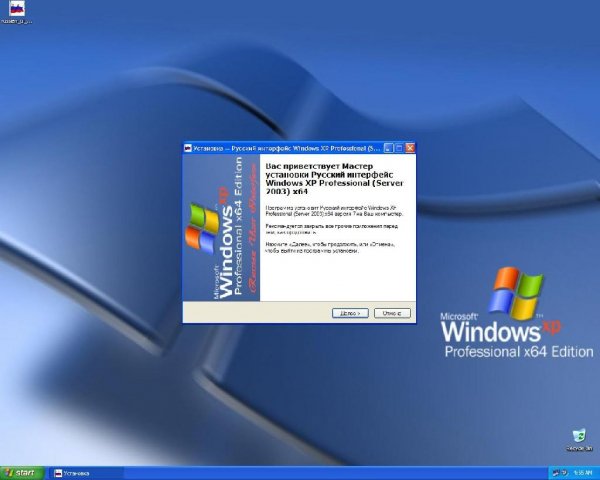Click the volume speaker tray icon
This screenshot has height=480, width=600.
[565, 473]
